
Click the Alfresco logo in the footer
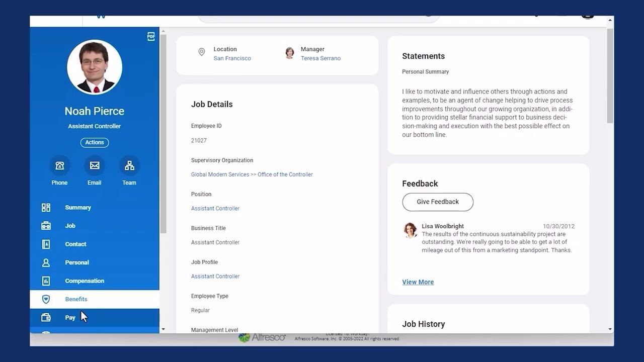tap(262, 337)
